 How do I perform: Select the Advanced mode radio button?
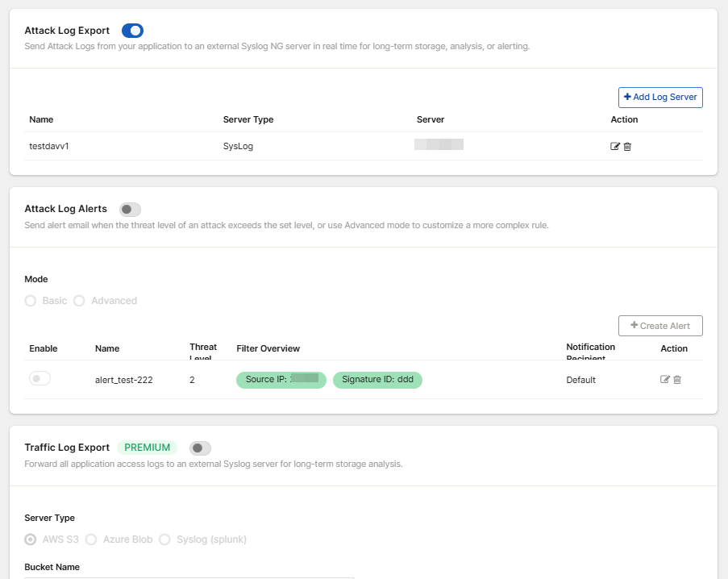click(x=79, y=301)
